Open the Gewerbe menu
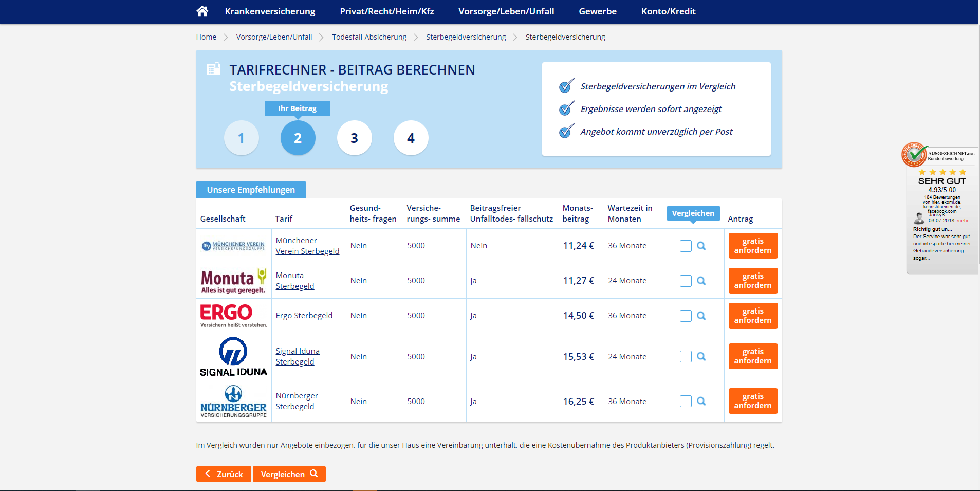Screen dimensions: 980x491 (x=598, y=11)
